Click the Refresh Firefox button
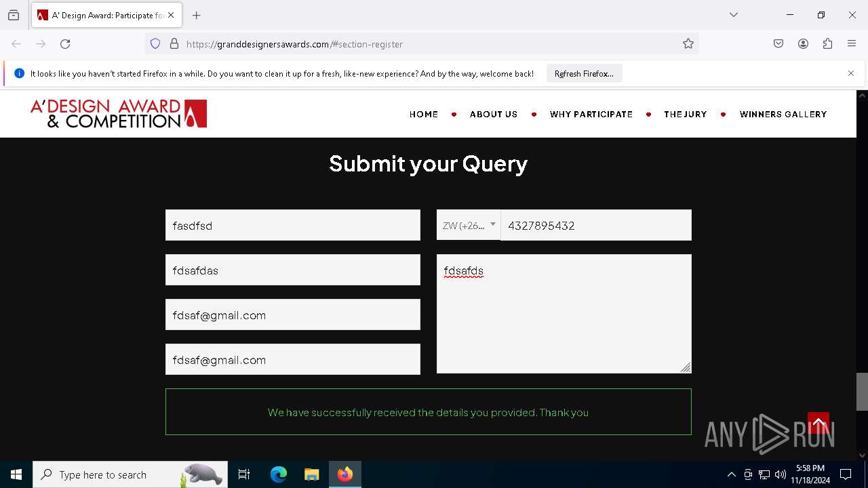This screenshot has height=488, width=868. [x=584, y=73]
